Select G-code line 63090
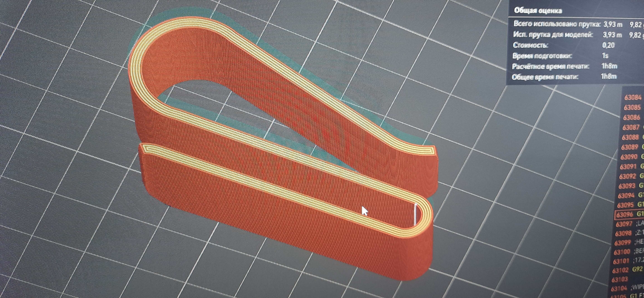Viewport: 644px width, 298px height. [629, 157]
